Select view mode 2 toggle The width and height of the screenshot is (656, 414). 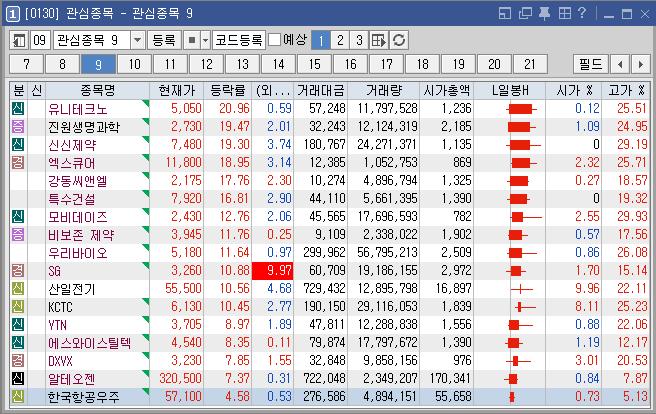point(340,41)
